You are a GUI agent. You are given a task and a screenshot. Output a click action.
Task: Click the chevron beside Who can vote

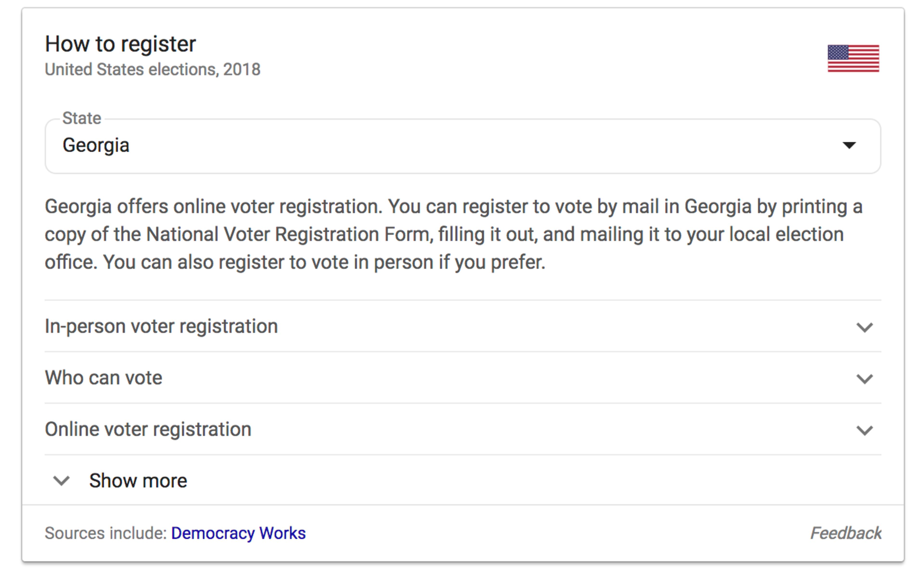click(x=864, y=378)
